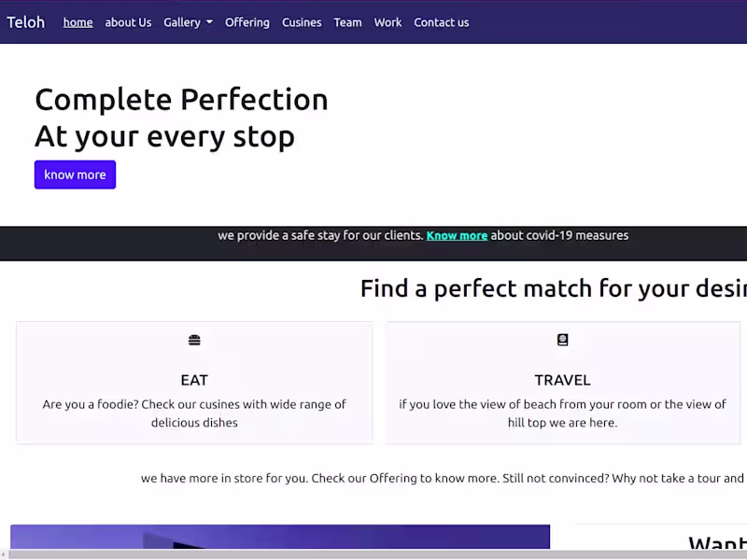The height and width of the screenshot is (560, 747).
Task: Click the book icon above TRAVEL
Action: [562, 341]
